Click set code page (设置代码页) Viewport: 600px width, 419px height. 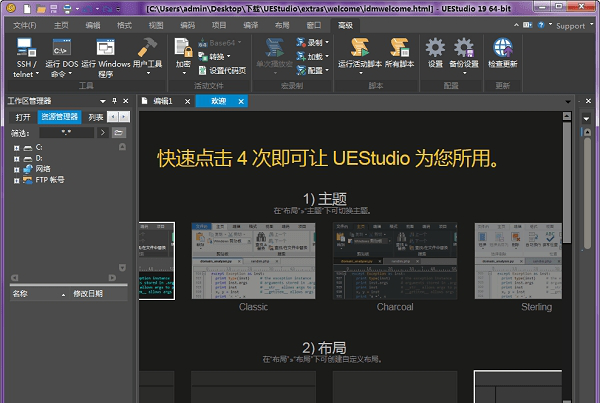pyautogui.click(x=222, y=70)
